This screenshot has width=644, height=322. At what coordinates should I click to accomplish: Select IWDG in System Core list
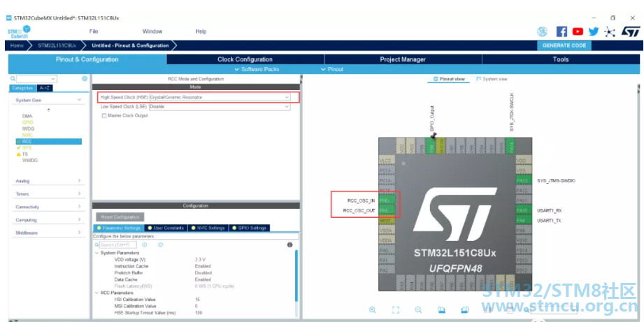[x=29, y=129]
